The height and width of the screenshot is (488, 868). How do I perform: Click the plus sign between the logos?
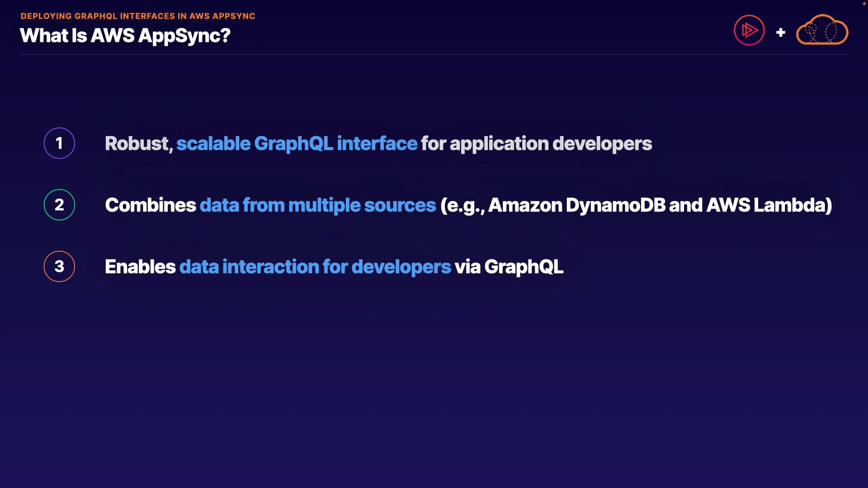pos(780,33)
